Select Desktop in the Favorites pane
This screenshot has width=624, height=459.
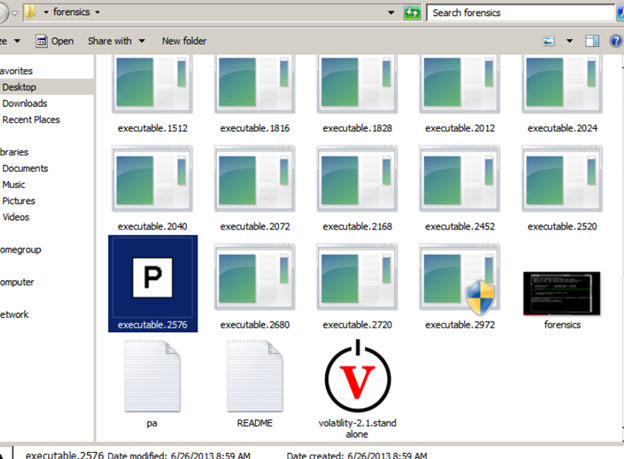(x=19, y=87)
